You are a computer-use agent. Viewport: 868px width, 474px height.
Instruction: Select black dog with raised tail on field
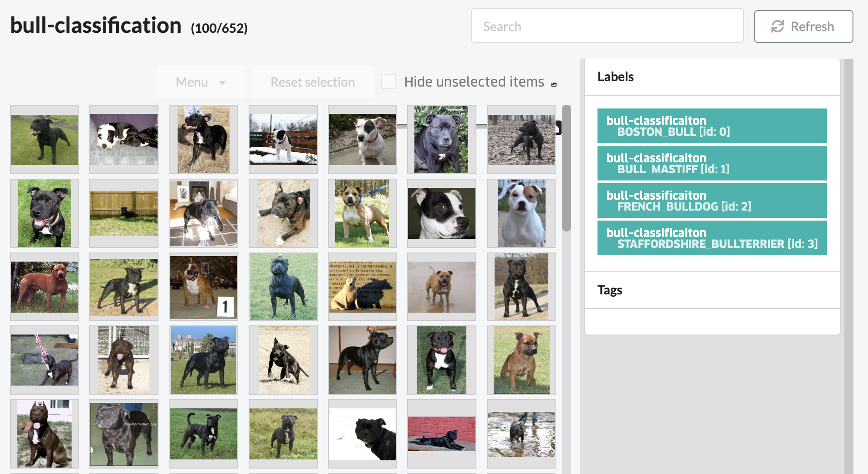pyautogui.click(x=204, y=434)
